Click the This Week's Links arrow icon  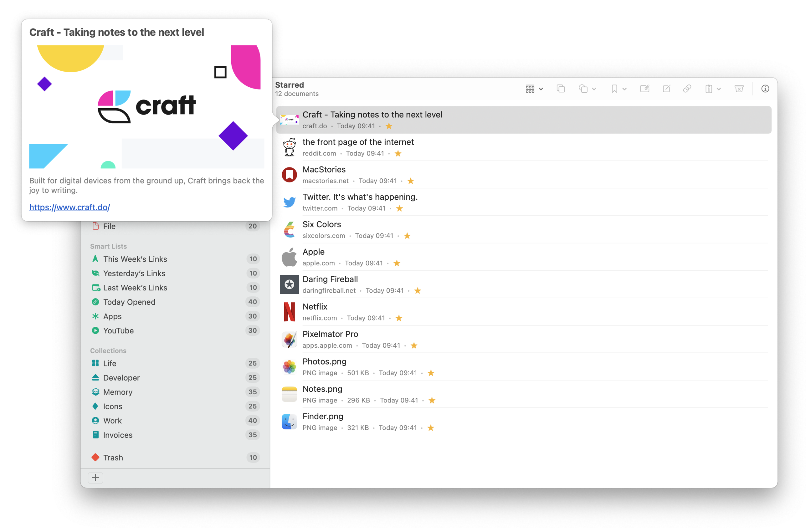pos(95,259)
